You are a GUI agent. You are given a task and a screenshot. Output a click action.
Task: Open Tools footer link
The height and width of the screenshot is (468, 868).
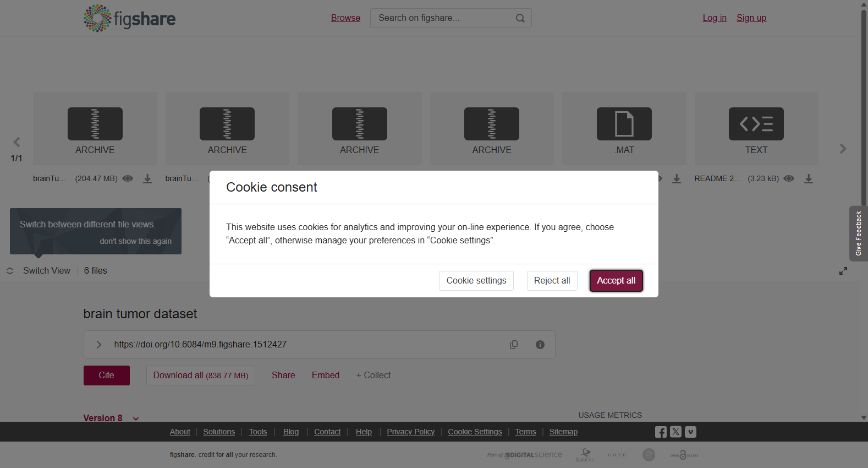click(258, 432)
